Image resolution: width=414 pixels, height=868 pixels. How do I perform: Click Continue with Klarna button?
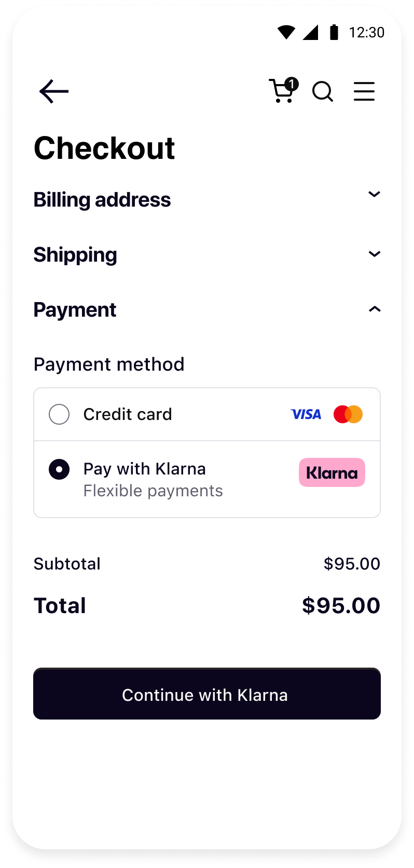point(207,694)
